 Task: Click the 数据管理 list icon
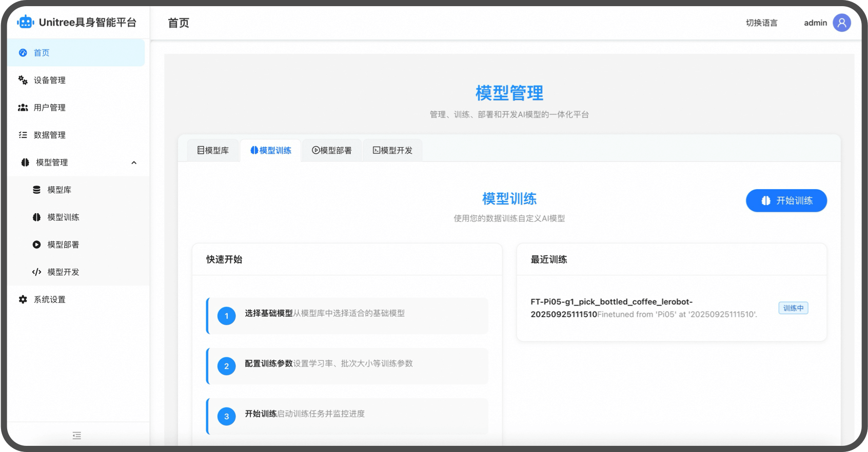pyautogui.click(x=23, y=135)
